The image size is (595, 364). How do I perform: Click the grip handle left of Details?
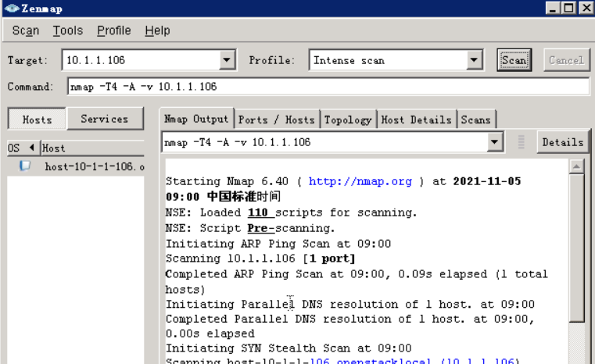point(521,142)
